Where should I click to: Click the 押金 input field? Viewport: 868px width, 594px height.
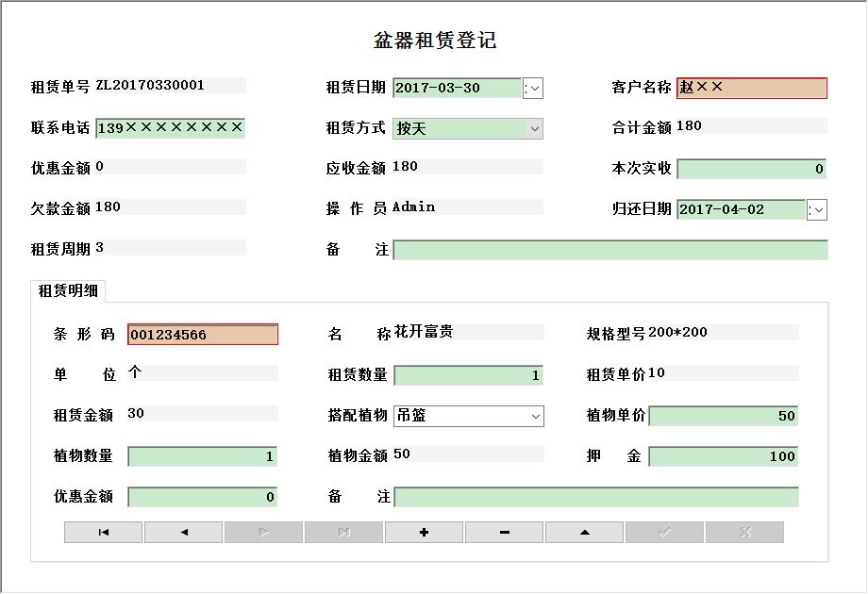(724, 456)
